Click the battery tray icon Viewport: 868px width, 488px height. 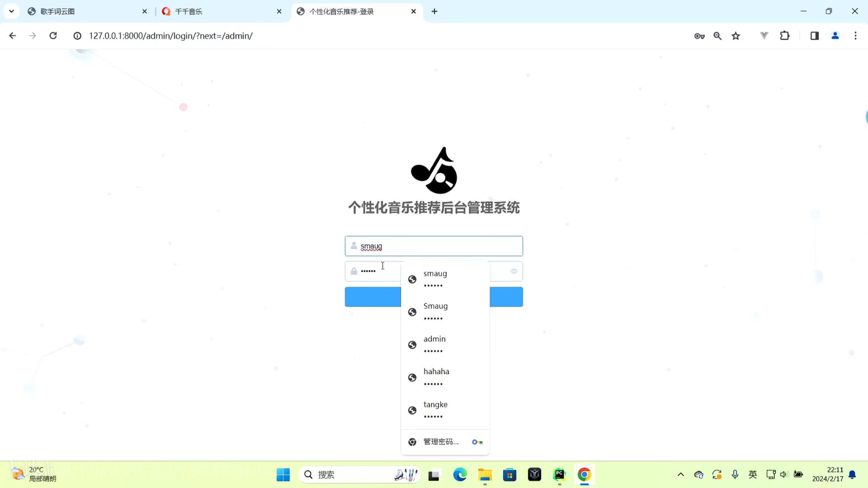coord(798,474)
